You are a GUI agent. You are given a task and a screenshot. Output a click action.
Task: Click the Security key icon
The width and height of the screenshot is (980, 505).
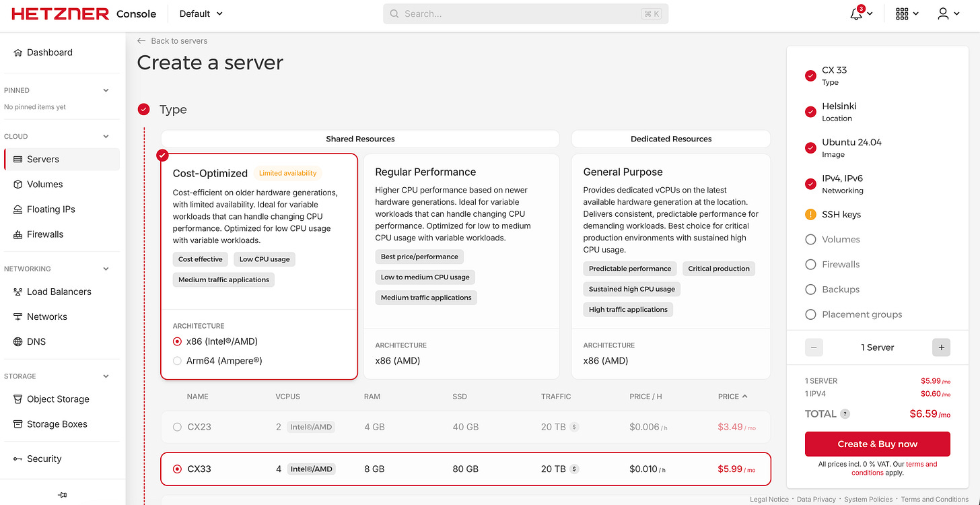point(18,459)
